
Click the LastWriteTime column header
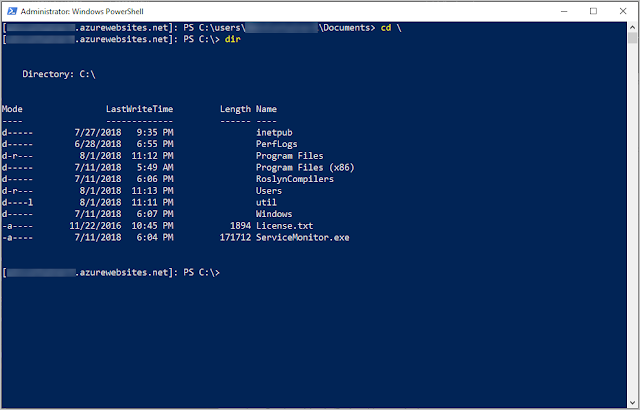click(x=140, y=109)
